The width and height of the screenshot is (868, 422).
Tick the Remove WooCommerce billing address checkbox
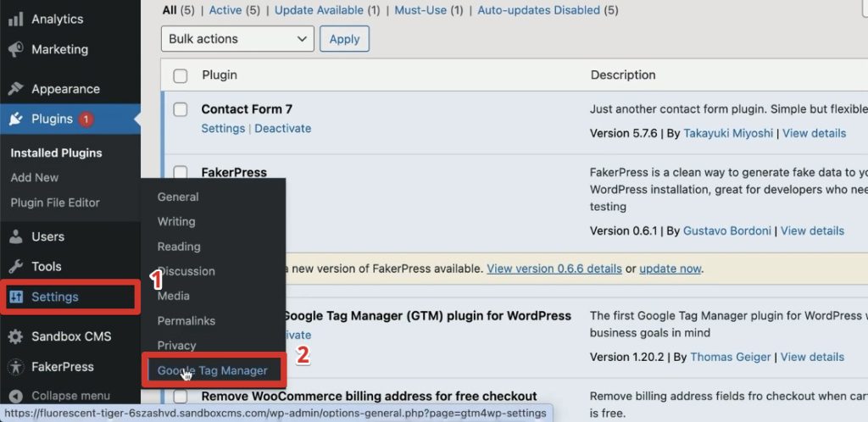coord(181,396)
